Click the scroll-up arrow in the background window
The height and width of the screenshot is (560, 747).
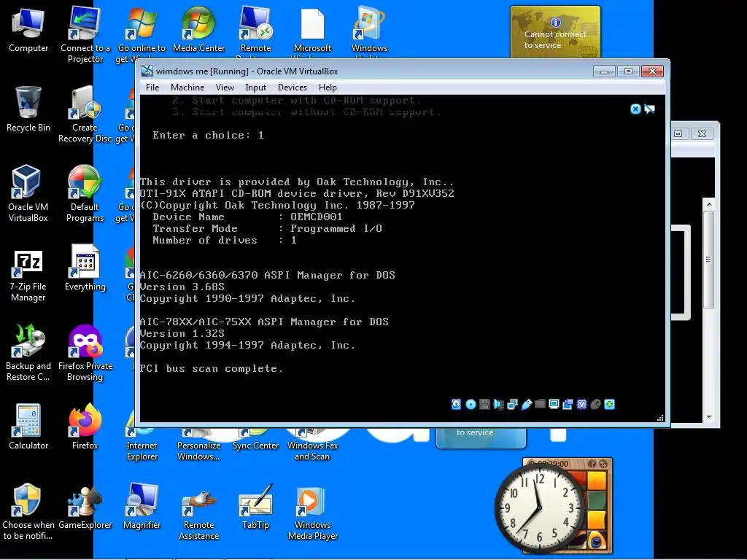(709, 204)
